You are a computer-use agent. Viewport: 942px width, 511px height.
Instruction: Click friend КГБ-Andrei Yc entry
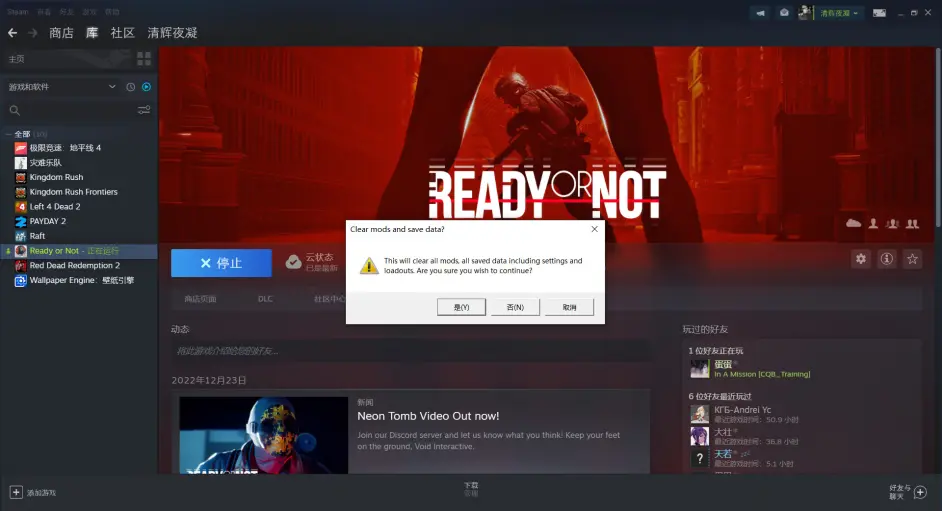click(x=745, y=414)
